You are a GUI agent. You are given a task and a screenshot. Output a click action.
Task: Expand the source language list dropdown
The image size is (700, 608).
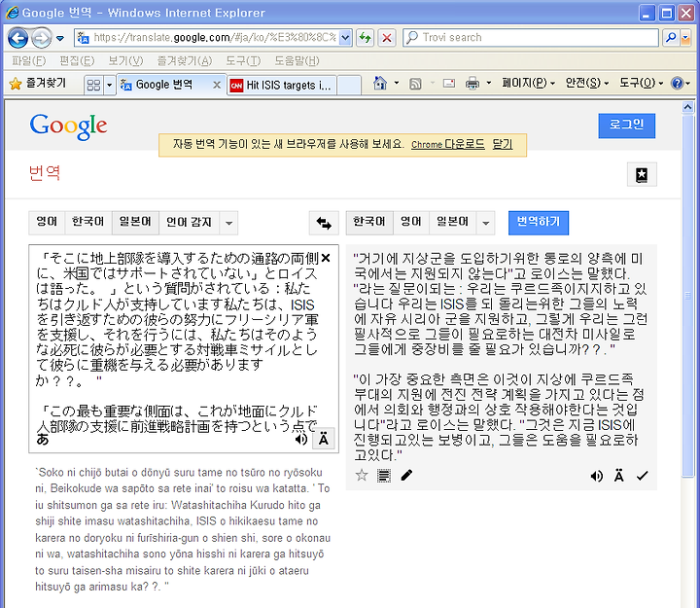point(228,223)
